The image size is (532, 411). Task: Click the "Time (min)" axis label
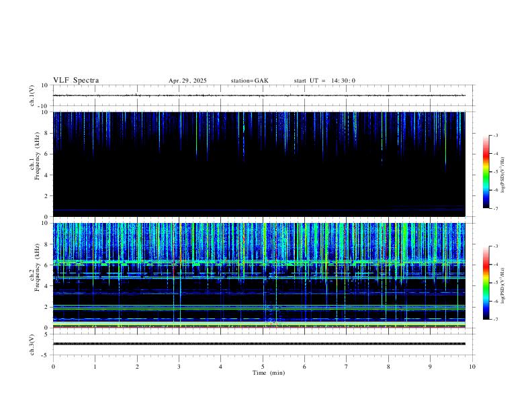[x=269, y=373]
